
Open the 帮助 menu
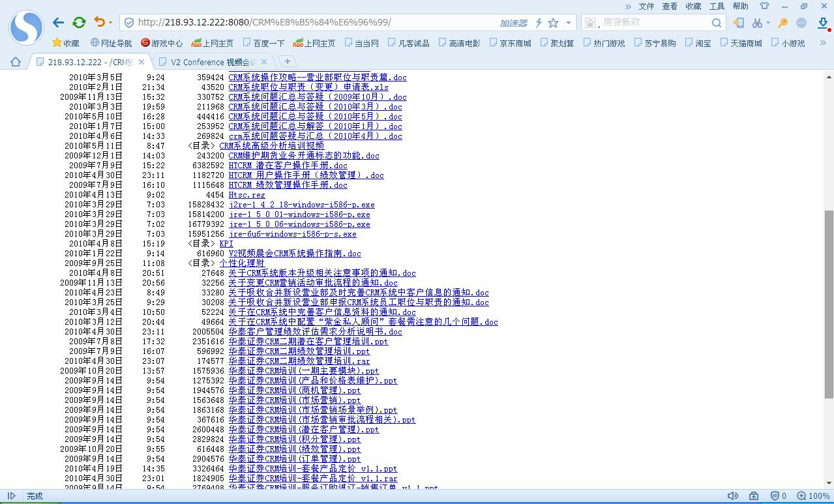[740, 6]
